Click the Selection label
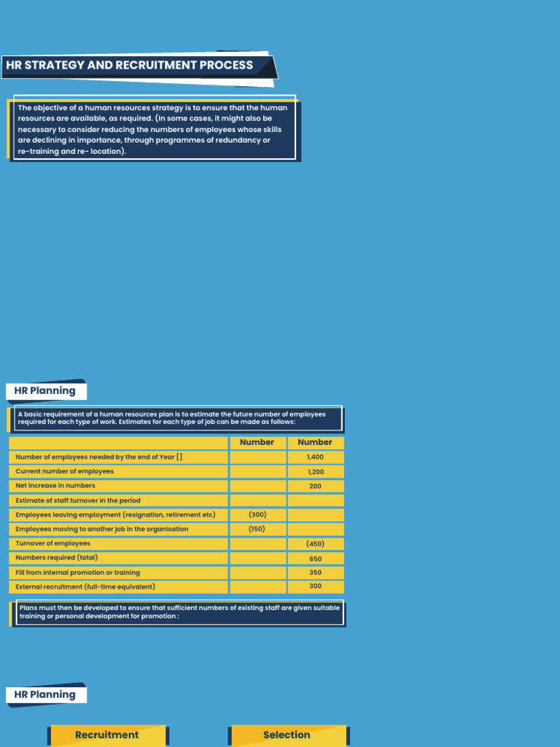Screen dimensions: 560x747 (287, 735)
